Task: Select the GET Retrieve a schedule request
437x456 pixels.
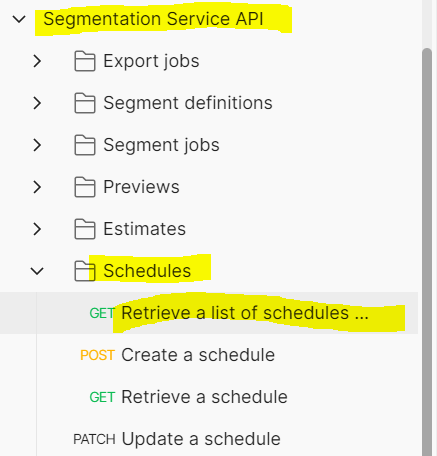Action: 188,397
